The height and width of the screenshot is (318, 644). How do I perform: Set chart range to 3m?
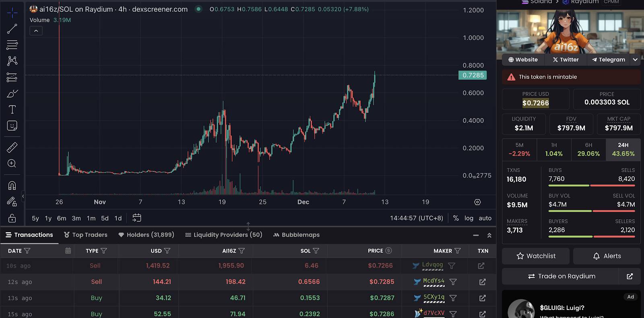point(76,218)
